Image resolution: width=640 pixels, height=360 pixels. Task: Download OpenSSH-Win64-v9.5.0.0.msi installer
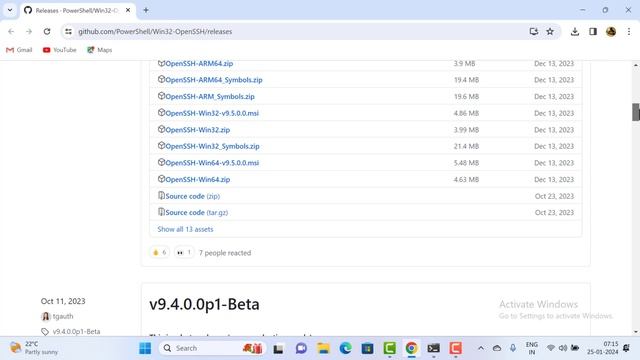[212, 163]
